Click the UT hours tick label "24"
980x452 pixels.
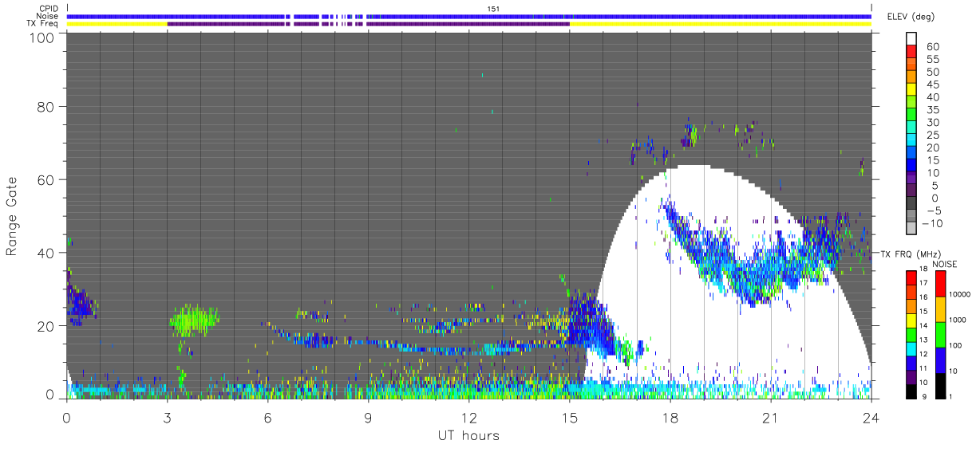pyautogui.click(x=871, y=417)
